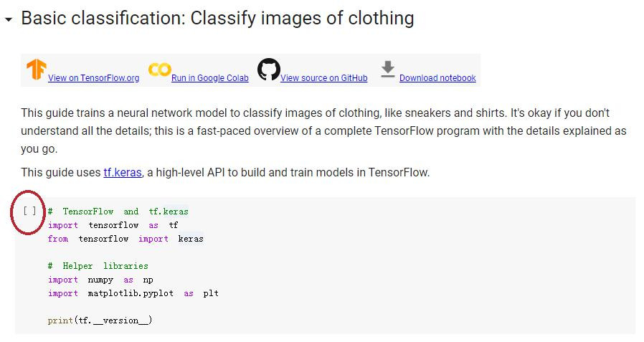644x342 pixels.
Task: Place cursor on 'import numpy as np' line
Action: tap(100, 280)
